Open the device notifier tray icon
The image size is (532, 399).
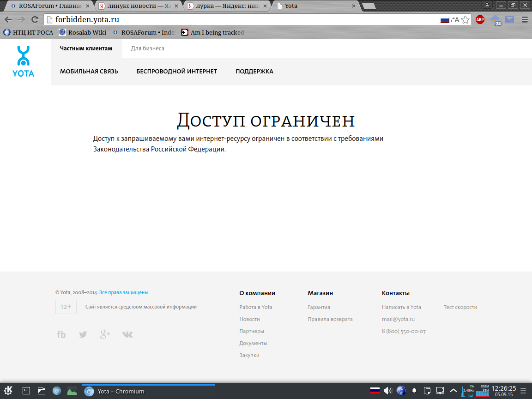click(440, 391)
